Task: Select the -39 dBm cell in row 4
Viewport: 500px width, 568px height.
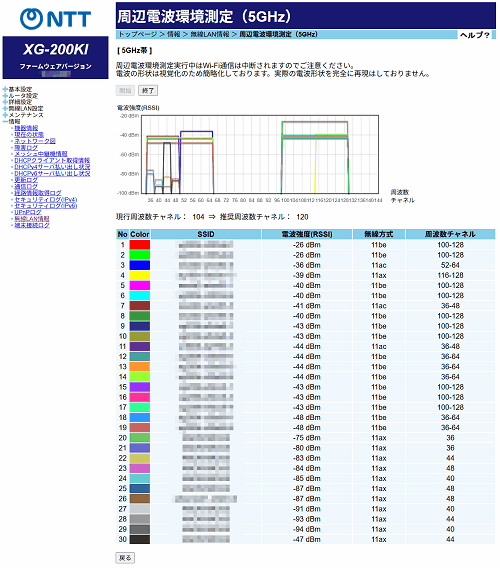Action: pyautogui.click(x=307, y=275)
